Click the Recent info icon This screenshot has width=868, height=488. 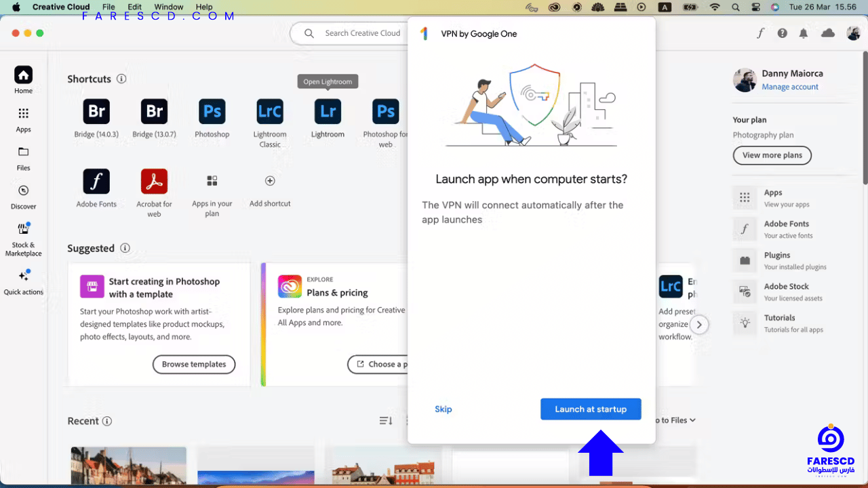(x=107, y=421)
